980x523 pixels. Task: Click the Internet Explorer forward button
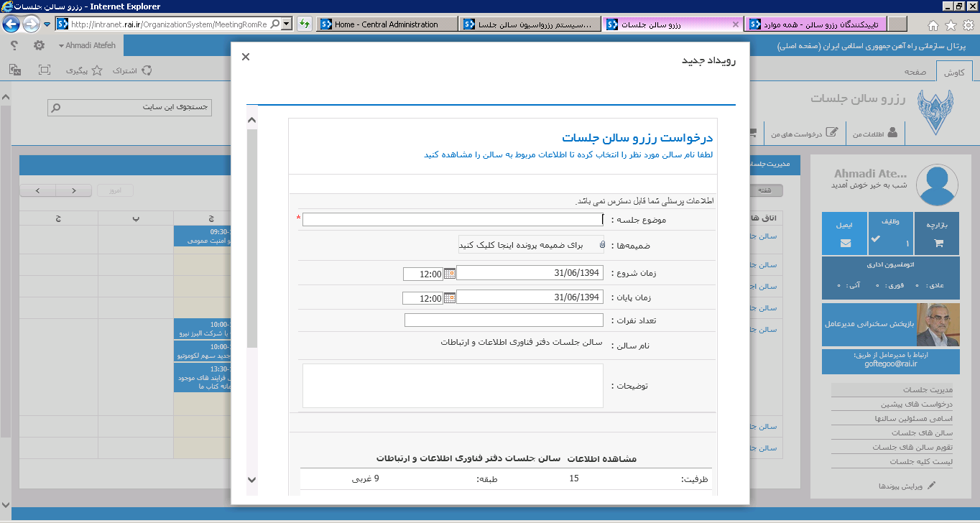[31, 24]
